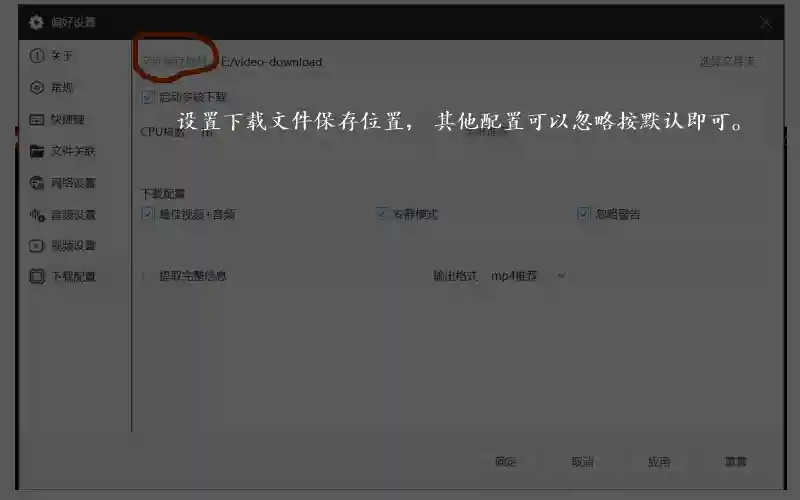Click the E:/video-download path field
Viewport: 800px width, 500px height.
271,62
